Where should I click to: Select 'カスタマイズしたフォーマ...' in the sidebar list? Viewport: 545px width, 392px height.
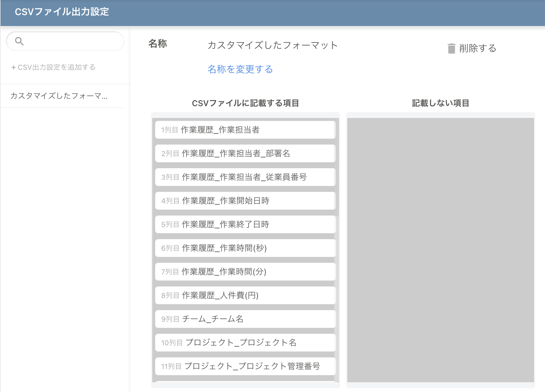(59, 96)
